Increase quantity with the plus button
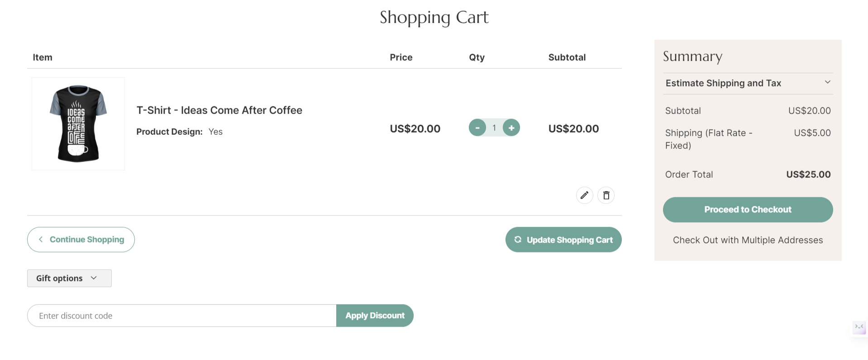This screenshot has width=868, height=360. (511, 128)
